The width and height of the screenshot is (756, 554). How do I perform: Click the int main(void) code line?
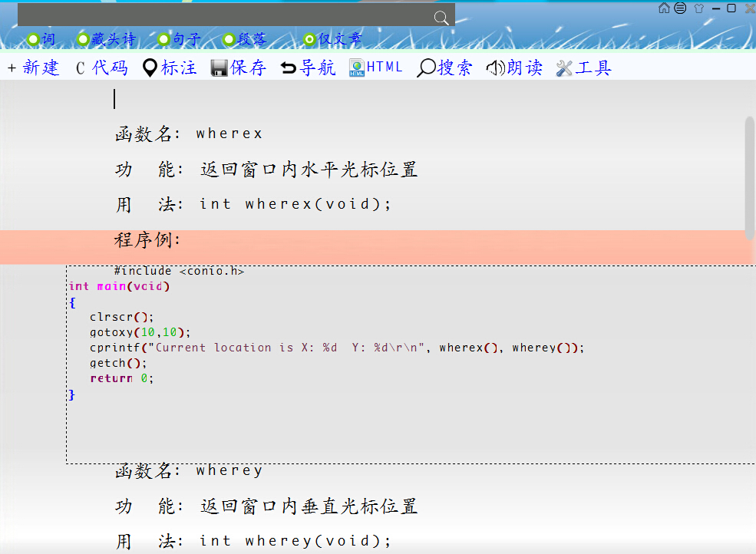(119, 286)
